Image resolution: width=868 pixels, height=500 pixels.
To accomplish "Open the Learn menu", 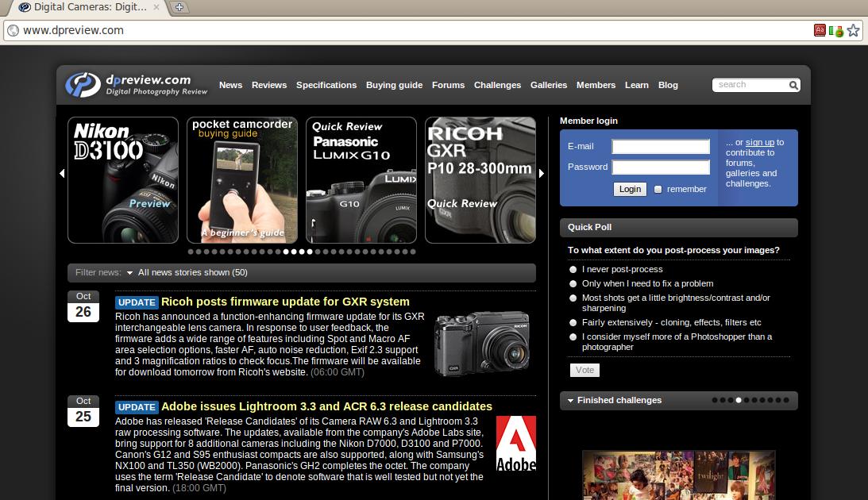I will [x=637, y=85].
